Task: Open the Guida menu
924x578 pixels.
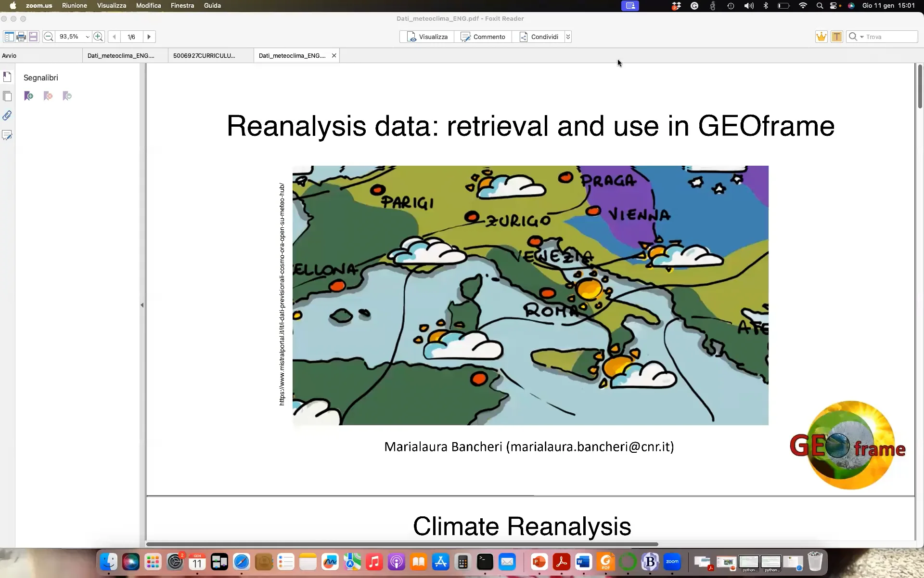Action: click(x=212, y=6)
